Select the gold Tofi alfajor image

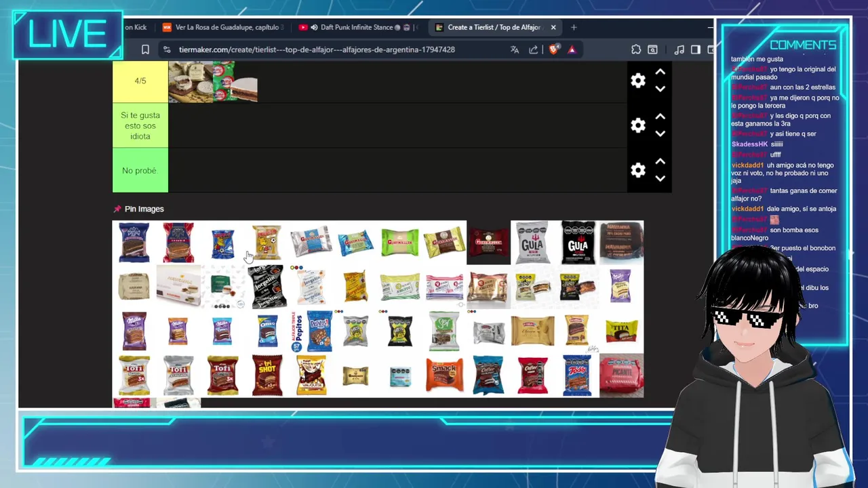point(134,375)
